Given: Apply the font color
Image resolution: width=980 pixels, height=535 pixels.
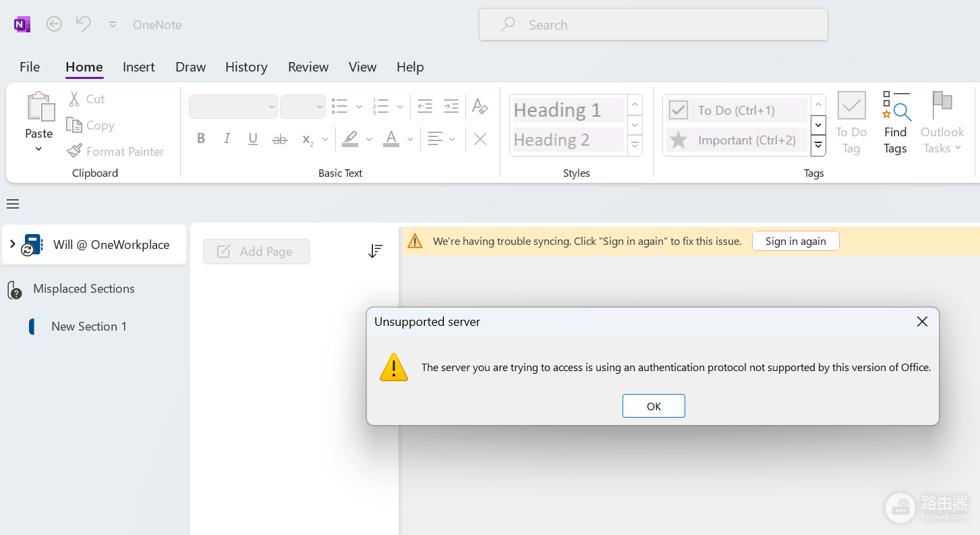Looking at the screenshot, I should (x=391, y=139).
